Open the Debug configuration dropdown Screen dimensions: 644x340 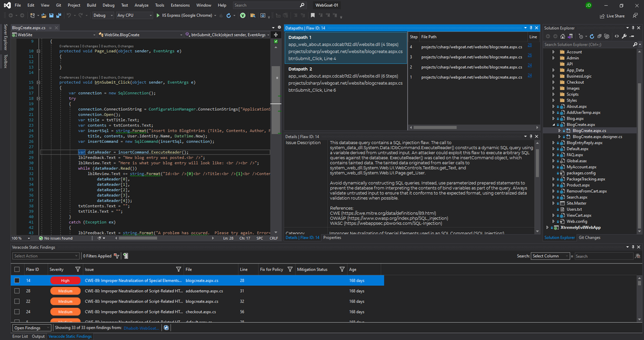click(x=103, y=15)
